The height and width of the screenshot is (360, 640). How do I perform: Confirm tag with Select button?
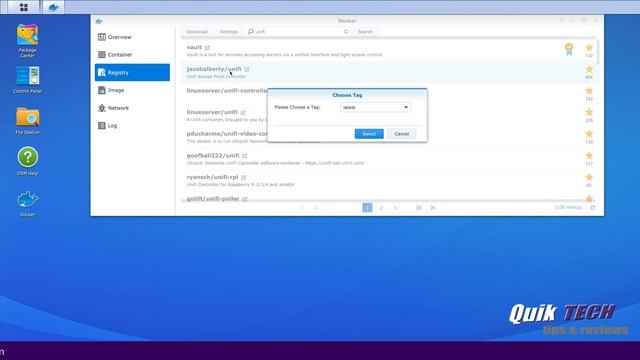(x=369, y=134)
